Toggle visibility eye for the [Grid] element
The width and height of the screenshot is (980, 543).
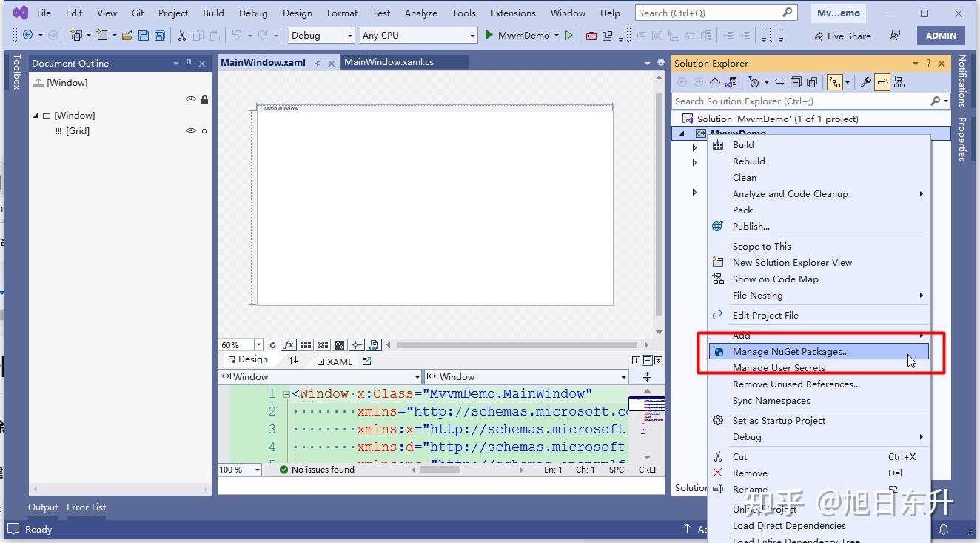(x=190, y=130)
